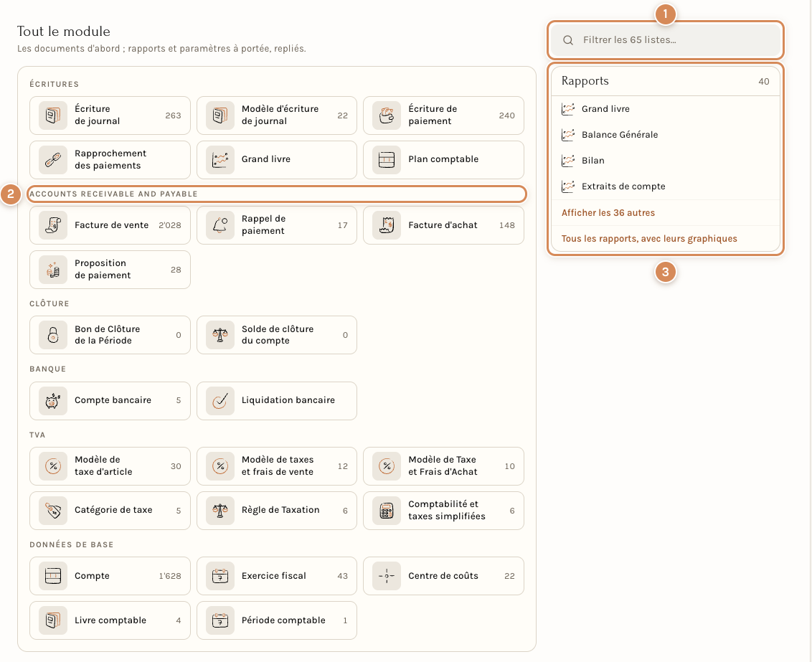Expand the list with Afficher les 36 autres
This screenshot has height=662, width=812.
point(608,213)
